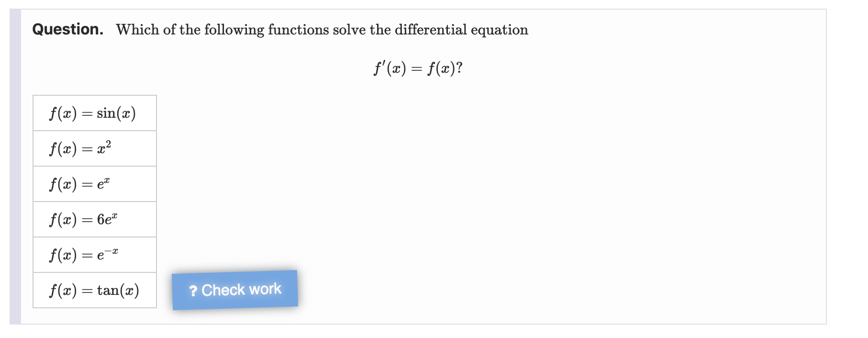Image resolution: width=868 pixels, height=338 pixels.
Task: Click the question prompt text
Action: tap(321, 29)
